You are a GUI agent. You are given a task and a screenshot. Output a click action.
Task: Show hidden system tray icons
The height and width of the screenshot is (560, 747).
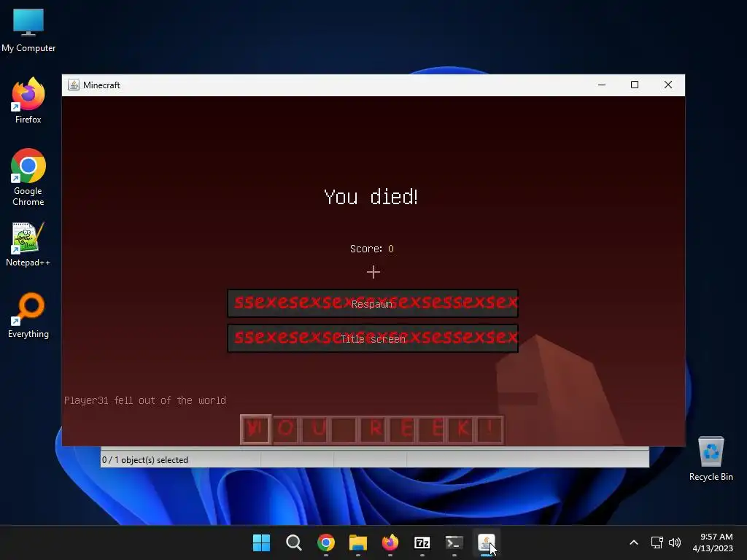[x=634, y=542]
